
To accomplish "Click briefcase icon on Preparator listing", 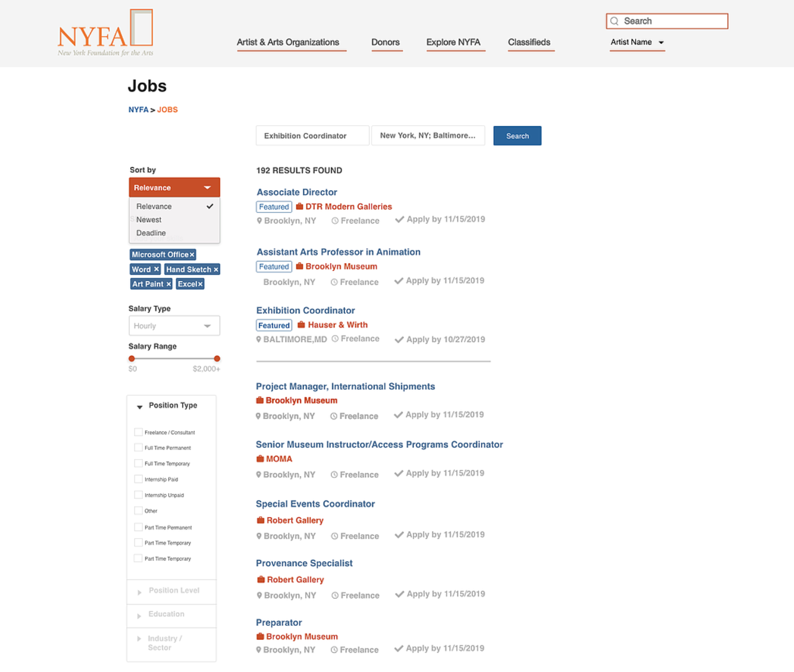I will pyautogui.click(x=260, y=637).
